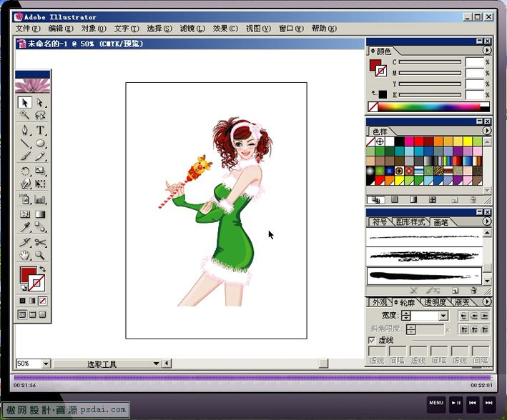Select the Mesh tool
This screenshot has height=420, width=507.
[x=24, y=214]
